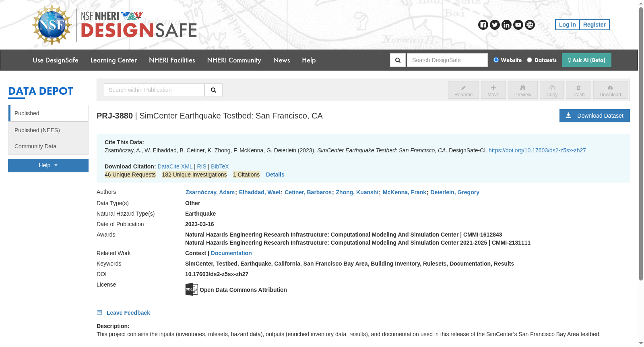The width and height of the screenshot is (644, 347).
Task: Open the metrics Details link
Action: (x=275, y=175)
